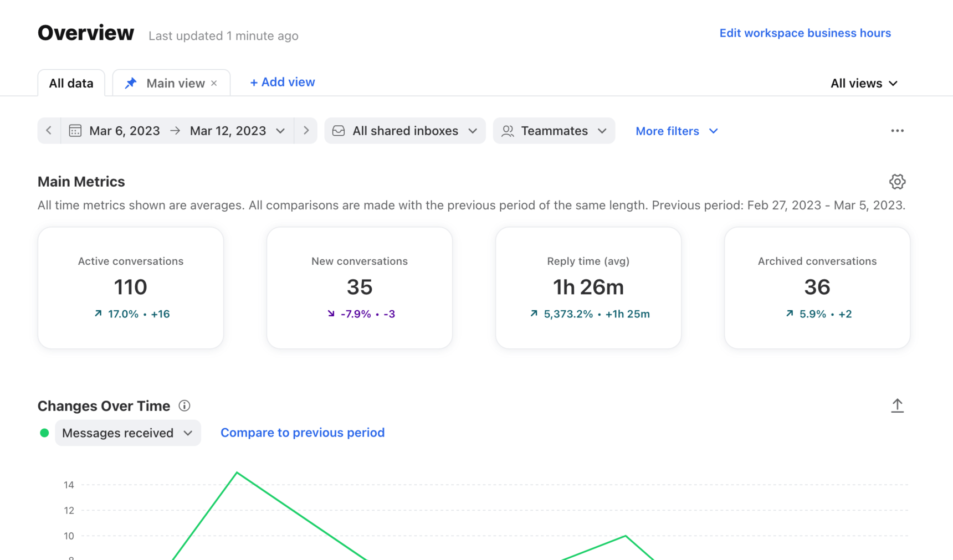Select Mar 6, 2023 start date

click(x=125, y=131)
